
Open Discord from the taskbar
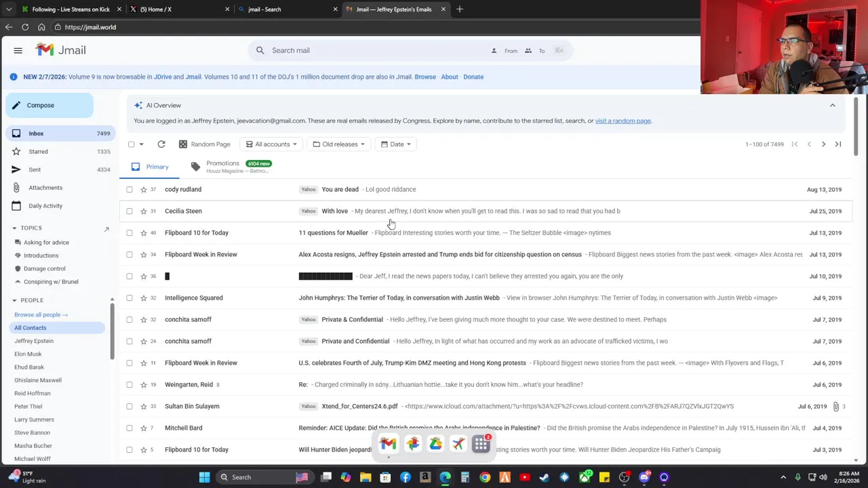click(x=644, y=477)
